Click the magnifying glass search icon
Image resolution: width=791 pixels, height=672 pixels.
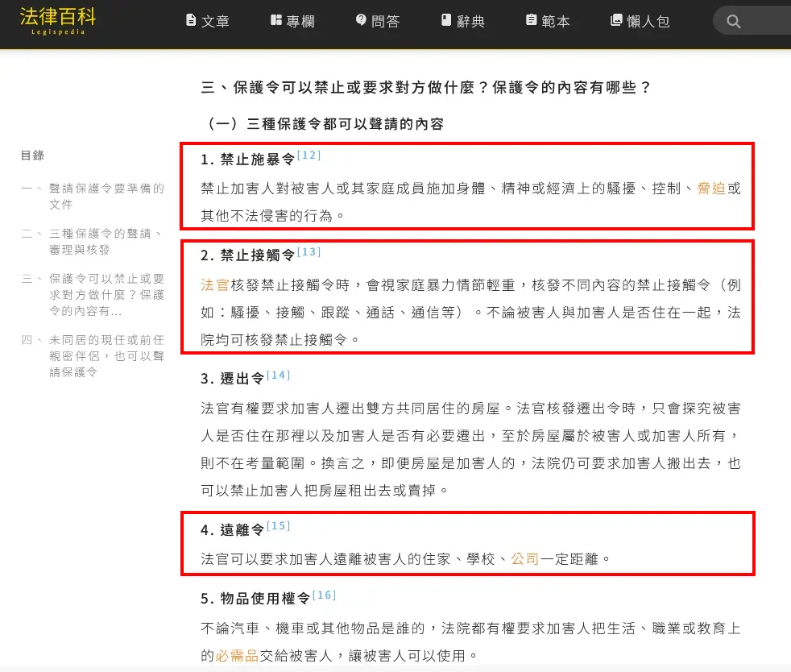[733, 22]
